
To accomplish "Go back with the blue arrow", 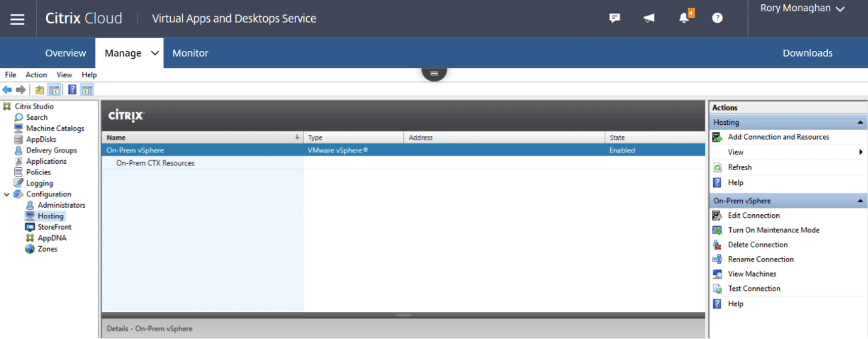I will [x=7, y=90].
